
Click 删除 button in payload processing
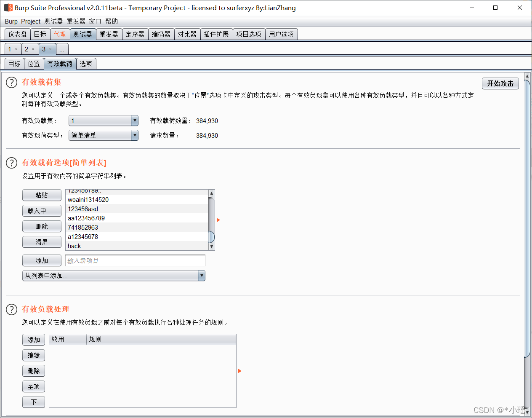click(34, 371)
